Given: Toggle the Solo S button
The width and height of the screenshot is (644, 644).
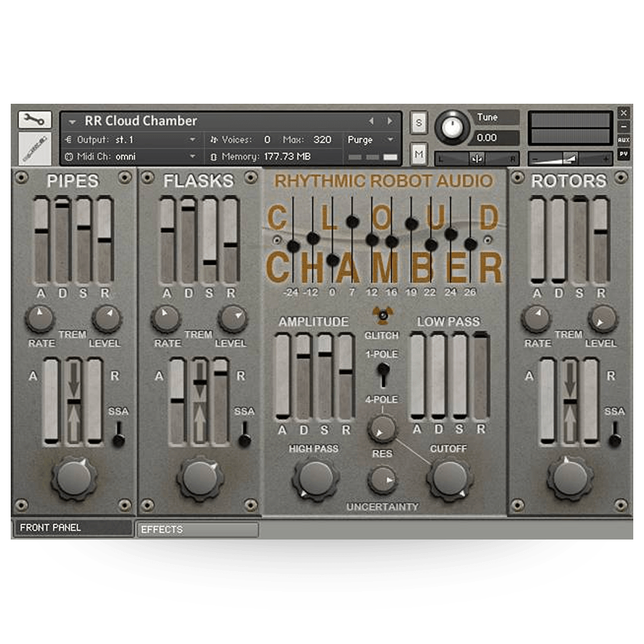Looking at the screenshot, I should pos(419,122).
